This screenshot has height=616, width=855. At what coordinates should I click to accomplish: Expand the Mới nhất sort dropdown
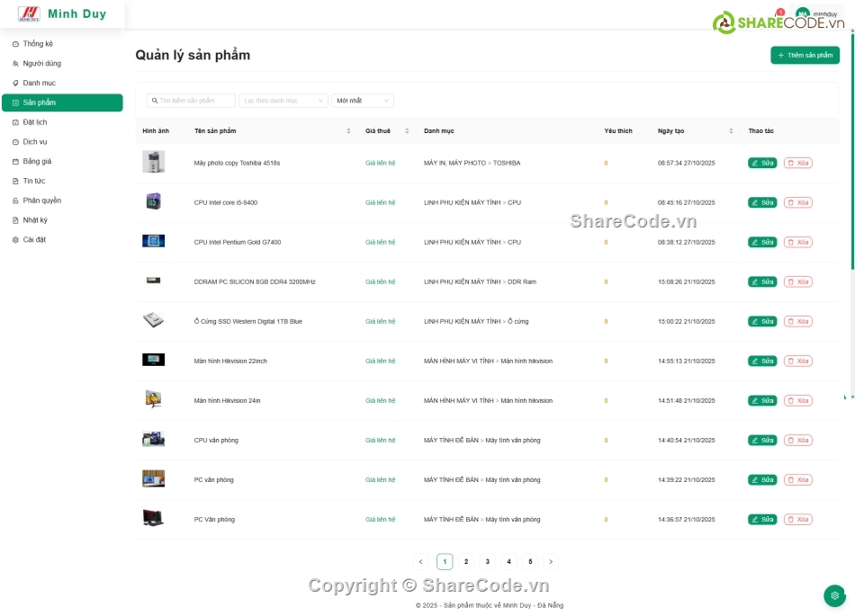pos(362,100)
